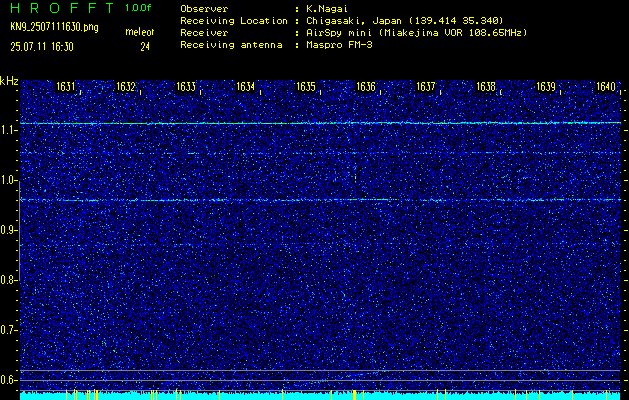This screenshot has height=400, width=629.
Task: Click the cyan signal power bar
Action: point(320,396)
